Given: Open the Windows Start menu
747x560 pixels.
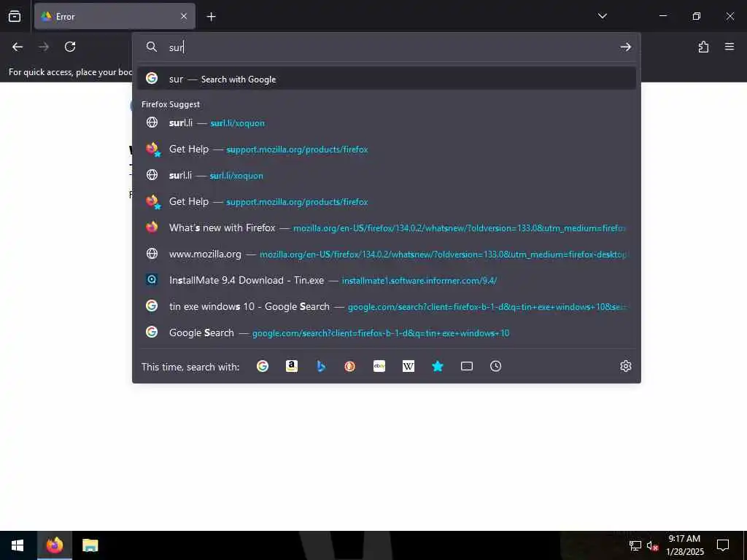Looking at the screenshot, I should click(18, 545).
